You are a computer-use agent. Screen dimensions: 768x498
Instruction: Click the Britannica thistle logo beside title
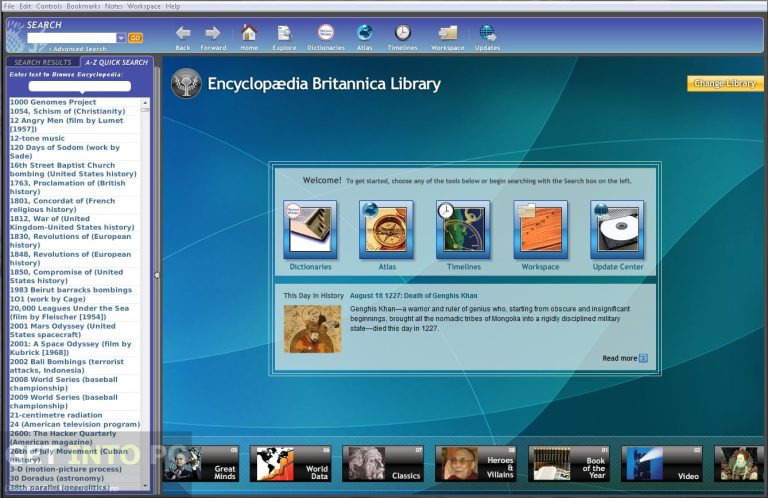[186, 83]
